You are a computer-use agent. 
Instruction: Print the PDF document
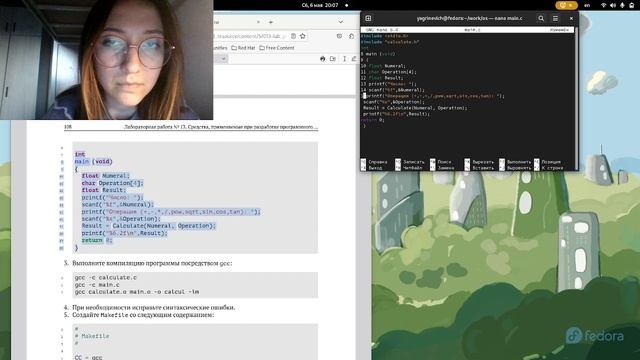tap(322, 59)
